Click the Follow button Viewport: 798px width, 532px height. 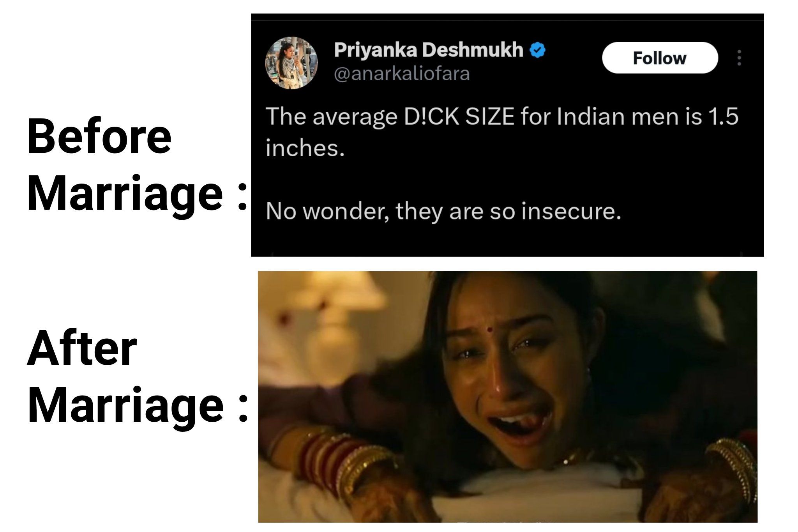pos(660,58)
